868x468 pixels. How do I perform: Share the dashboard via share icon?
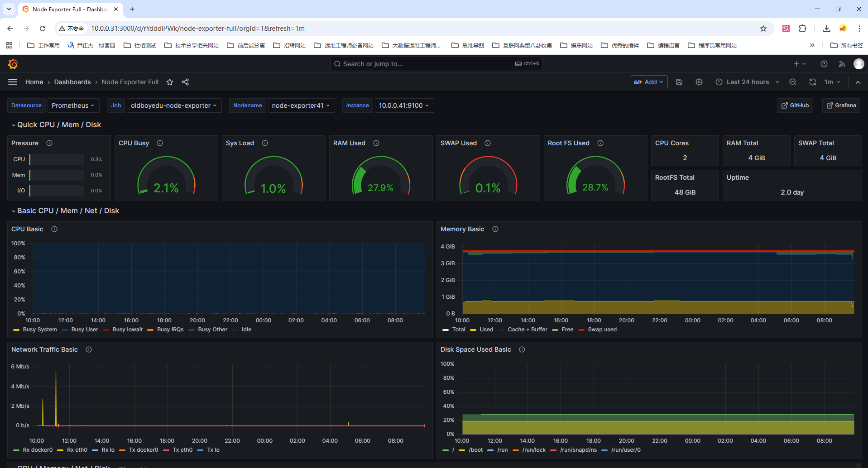tap(185, 82)
